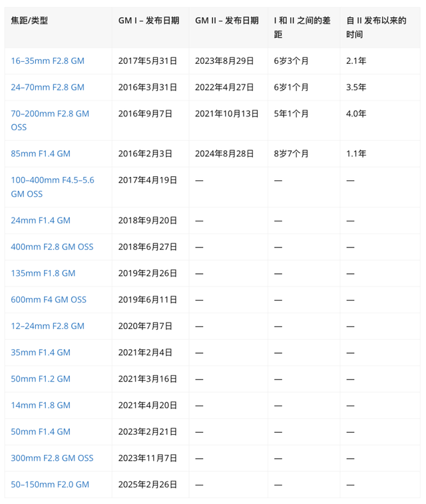Click the 24mm F1.4 GM link
Image resolution: width=426 pixels, height=504 pixels.
(41, 220)
